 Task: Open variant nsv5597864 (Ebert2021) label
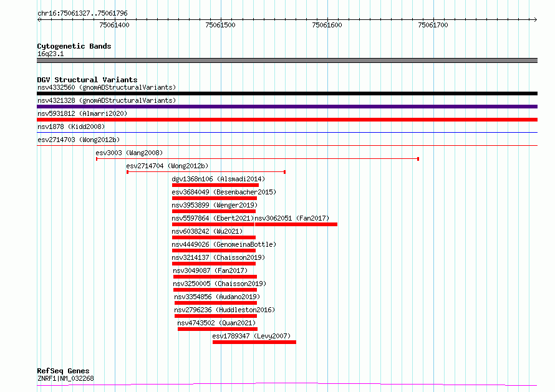pyautogui.click(x=213, y=218)
